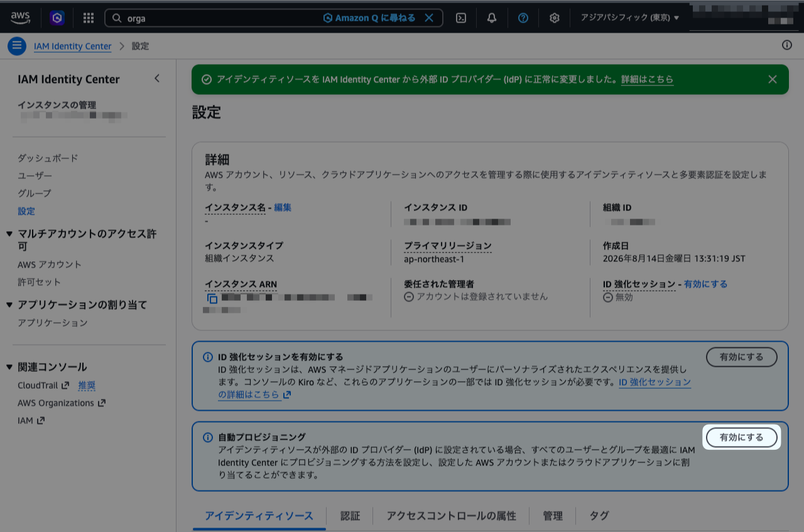Click info icon in ID 強化セッション box
The width and height of the screenshot is (804, 532).
pyautogui.click(x=208, y=357)
